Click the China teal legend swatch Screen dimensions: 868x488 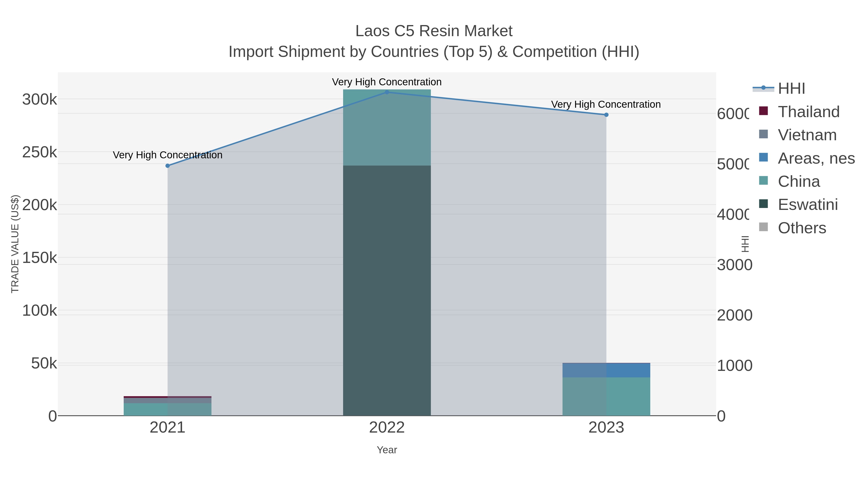tap(764, 180)
